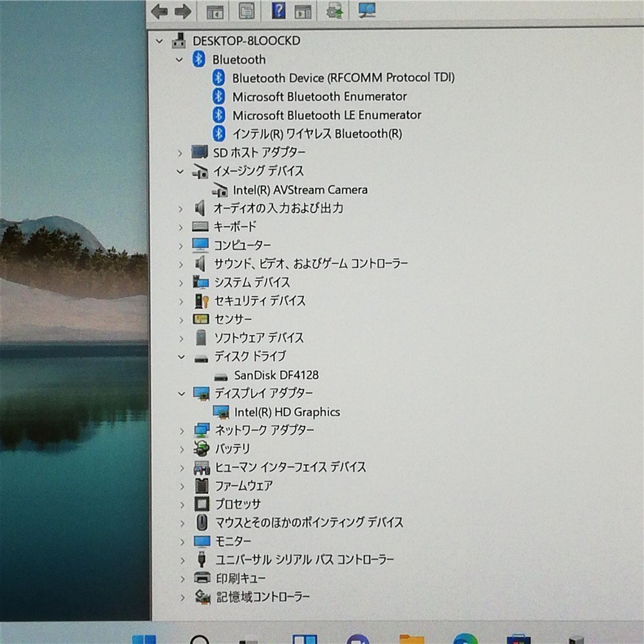
Task: Open the blue Help icon in toolbar
Action: 279,11
